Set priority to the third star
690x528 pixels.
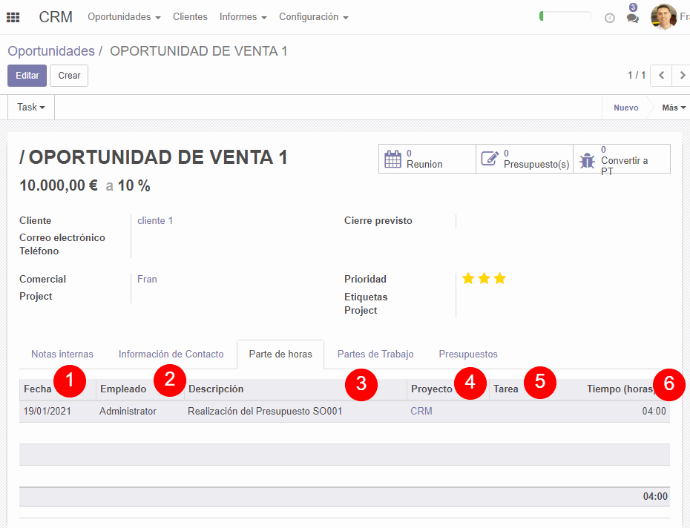[x=500, y=279]
